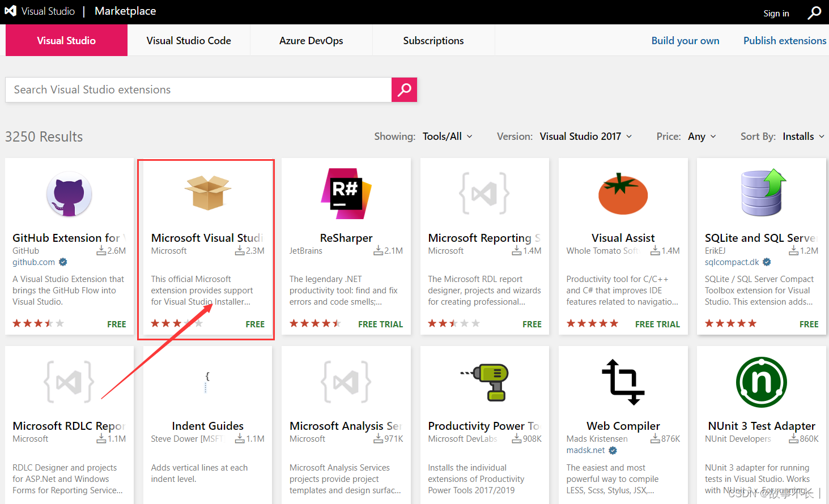Open the NUnit 3 Test Adapter title

click(x=762, y=426)
